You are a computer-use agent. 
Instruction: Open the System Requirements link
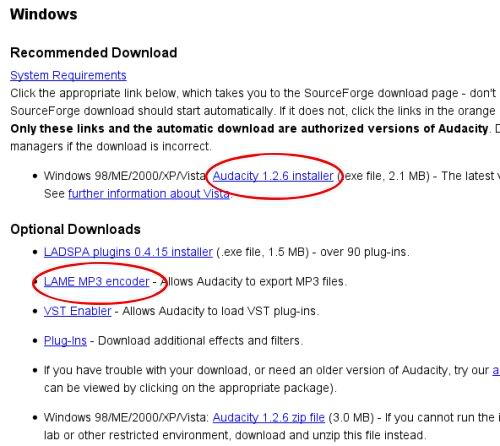(68, 75)
